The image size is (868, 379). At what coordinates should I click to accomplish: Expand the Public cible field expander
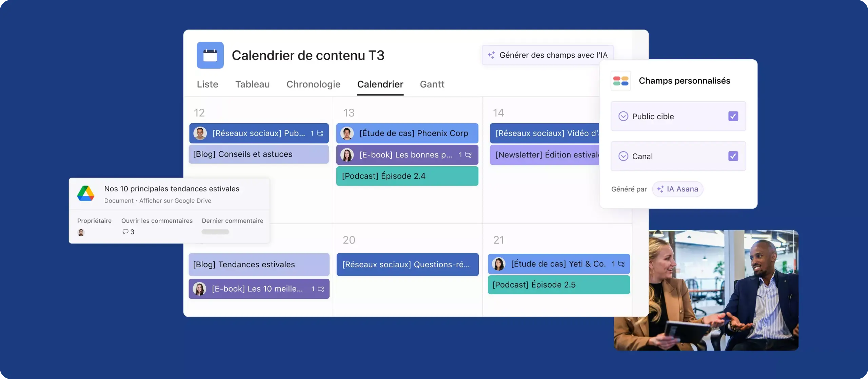click(x=623, y=116)
